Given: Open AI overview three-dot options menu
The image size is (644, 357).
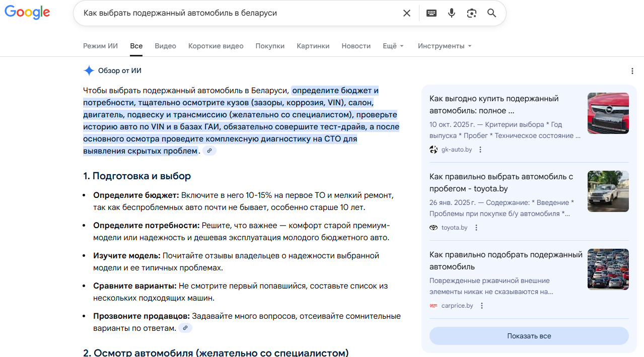Looking at the screenshot, I should [632, 71].
